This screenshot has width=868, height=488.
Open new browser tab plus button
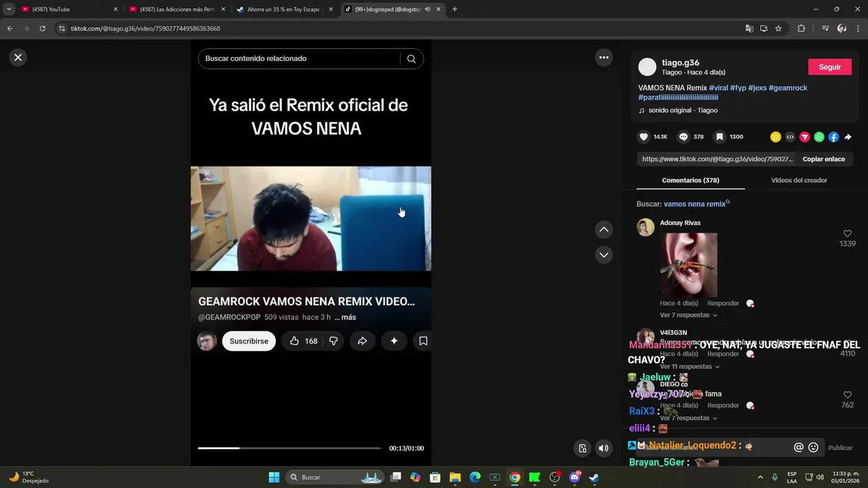(x=454, y=9)
